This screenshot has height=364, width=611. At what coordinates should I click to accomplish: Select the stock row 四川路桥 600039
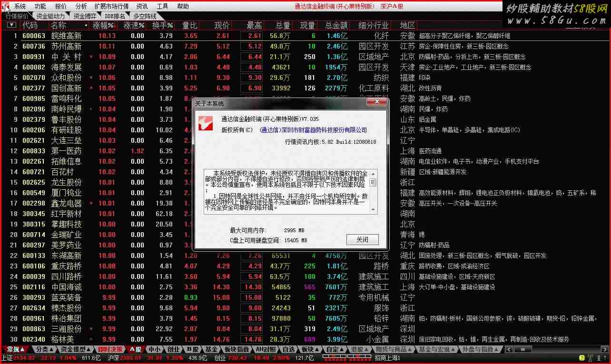305,276
